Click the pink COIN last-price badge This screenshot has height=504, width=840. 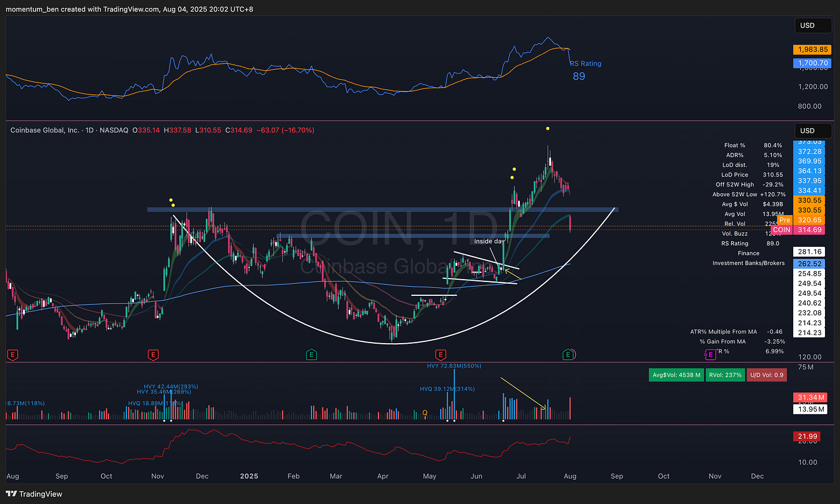coord(782,230)
